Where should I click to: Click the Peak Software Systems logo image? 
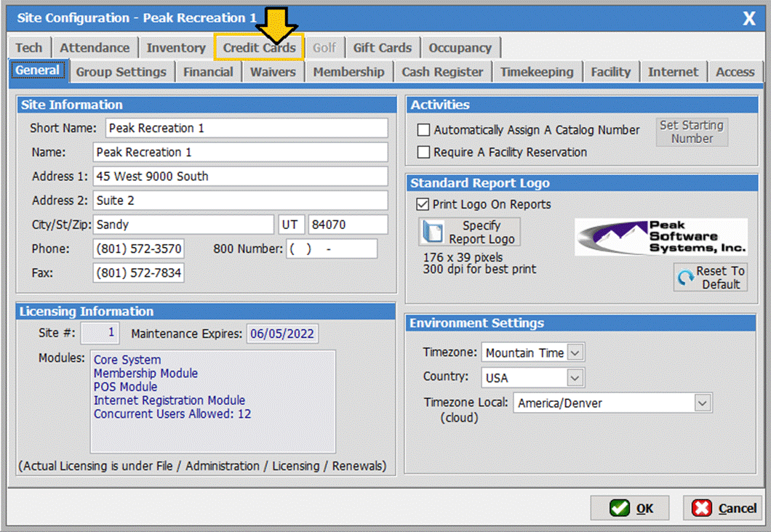[x=660, y=237]
